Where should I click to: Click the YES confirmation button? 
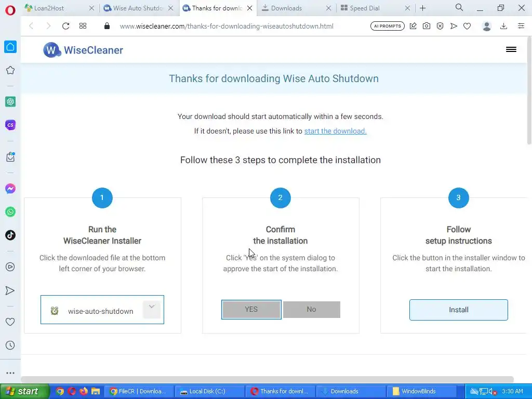click(x=251, y=310)
